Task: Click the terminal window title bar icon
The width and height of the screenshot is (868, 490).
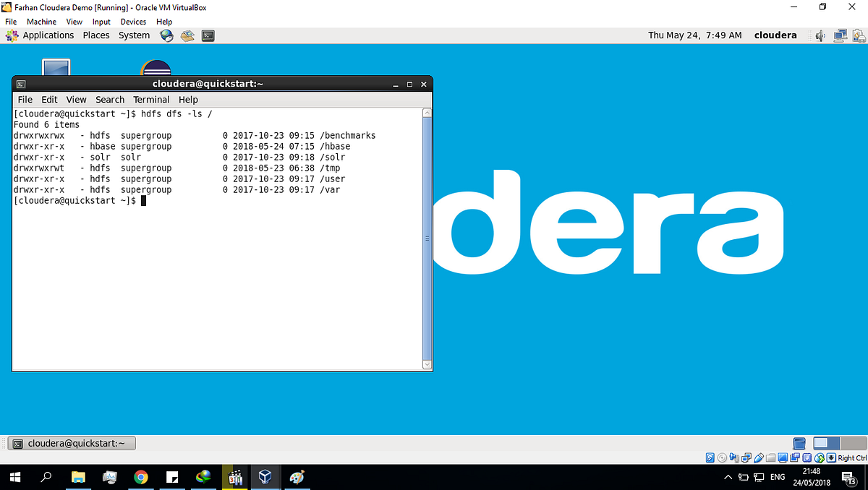Action: [21, 84]
